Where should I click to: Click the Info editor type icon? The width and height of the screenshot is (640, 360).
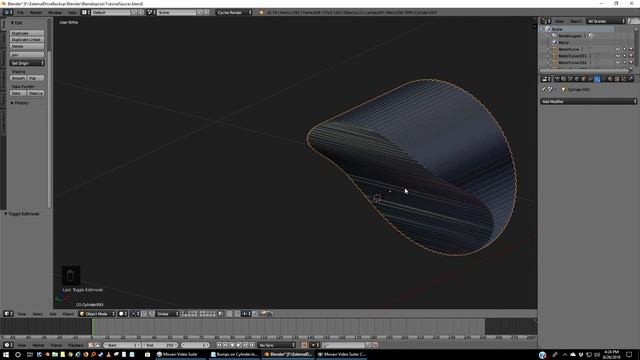(8, 12)
